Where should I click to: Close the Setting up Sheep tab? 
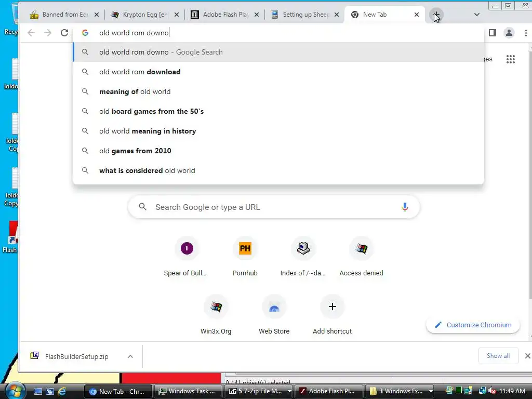(x=337, y=15)
